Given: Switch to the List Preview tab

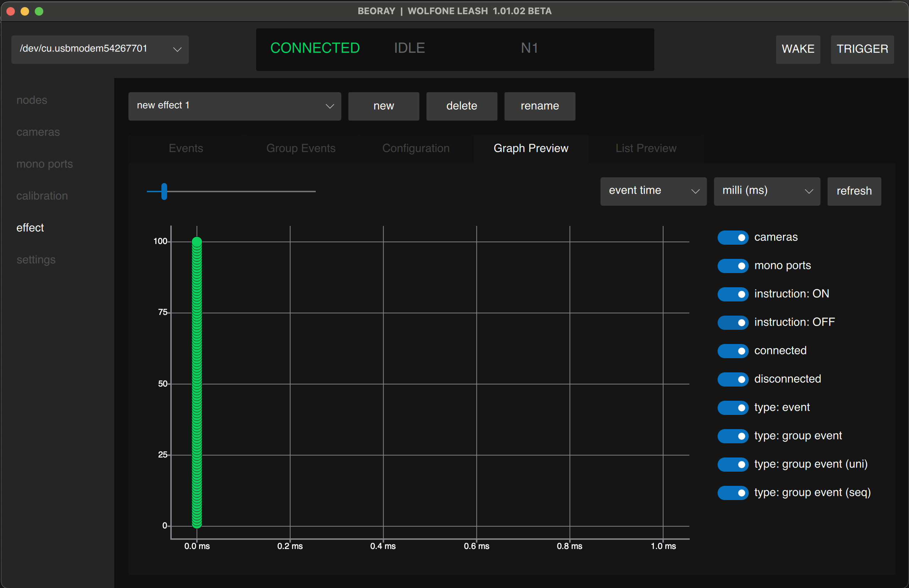Looking at the screenshot, I should pyautogui.click(x=645, y=148).
